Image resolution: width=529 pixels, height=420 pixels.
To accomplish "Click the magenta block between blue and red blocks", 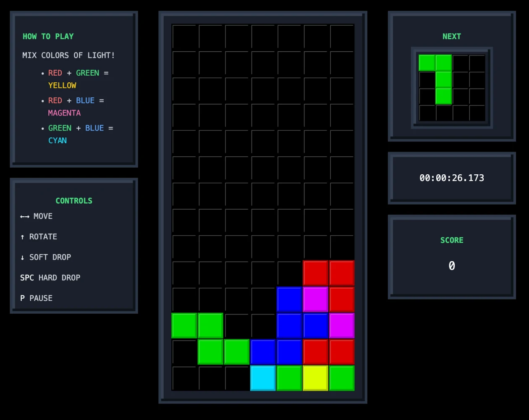I will (x=316, y=299).
